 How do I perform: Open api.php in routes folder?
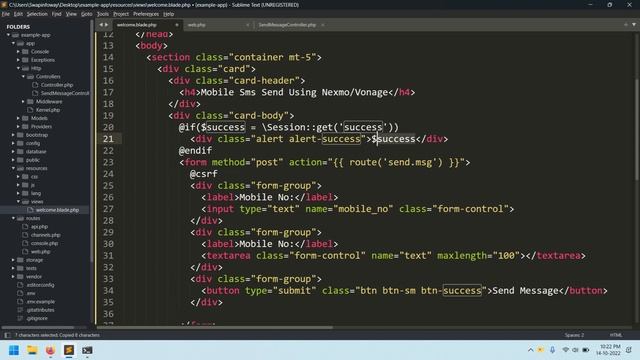(x=39, y=227)
